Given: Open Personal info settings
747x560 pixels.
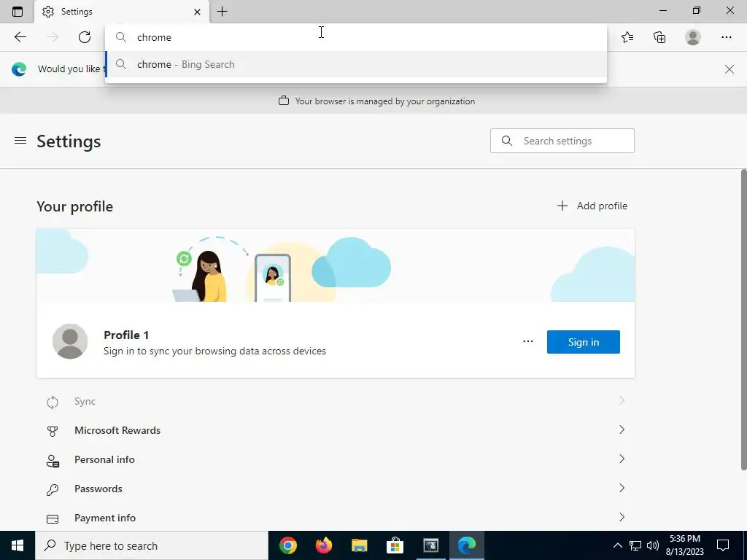Looking at the screenshot, I should point(336,459).
